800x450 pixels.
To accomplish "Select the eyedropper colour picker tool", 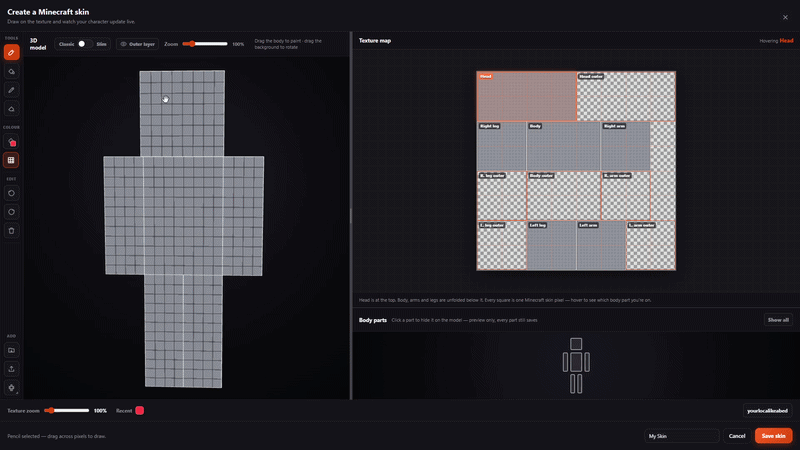I will pyautogui.click(x=11, y=90).
